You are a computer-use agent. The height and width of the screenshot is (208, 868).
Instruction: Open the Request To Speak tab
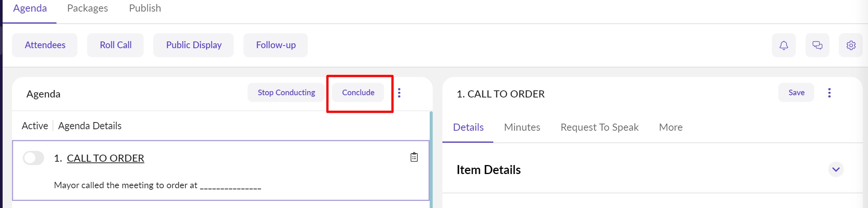(599, 127)
